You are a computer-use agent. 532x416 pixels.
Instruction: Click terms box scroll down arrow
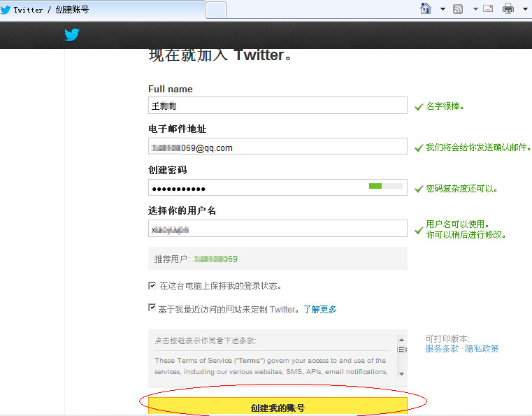402,374
